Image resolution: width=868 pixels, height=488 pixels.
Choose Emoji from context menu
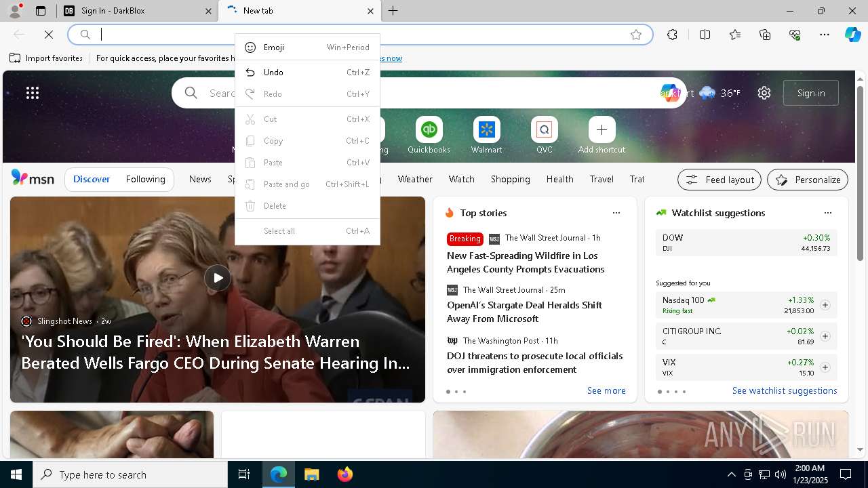pyautogui.click(x=307, y=47)
